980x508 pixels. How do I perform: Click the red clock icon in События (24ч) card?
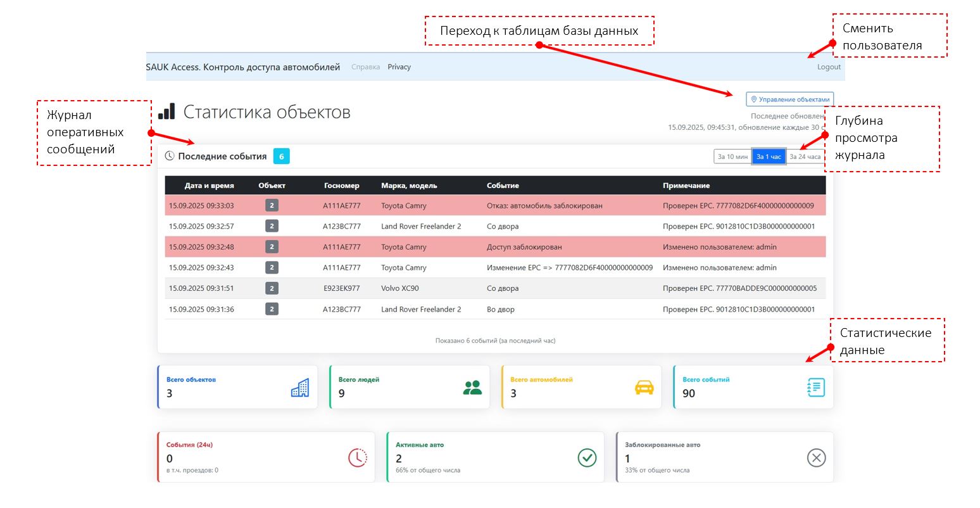358,458
